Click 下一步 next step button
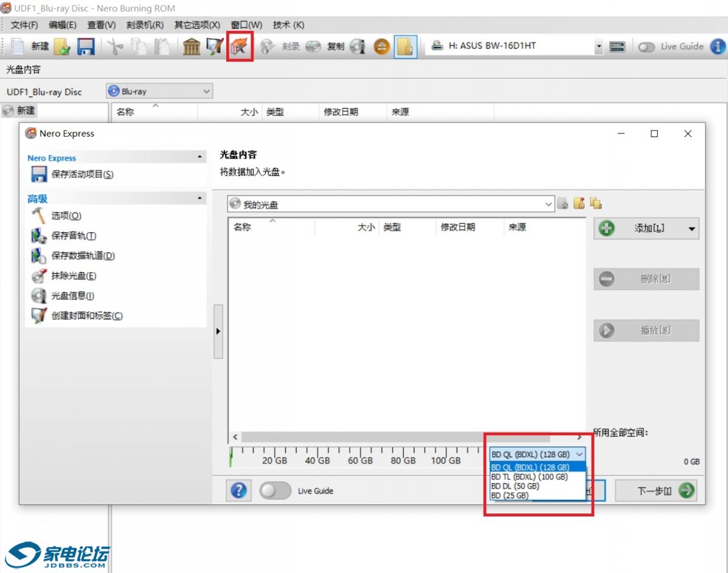The height and width of the screenshot is (573, 728). [x=655, y=490]
